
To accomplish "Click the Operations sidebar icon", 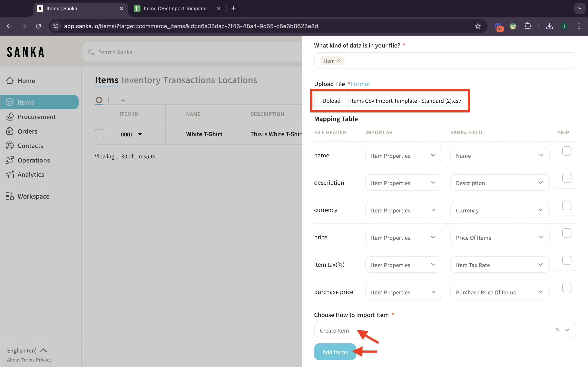I will (x=10, y=160).
